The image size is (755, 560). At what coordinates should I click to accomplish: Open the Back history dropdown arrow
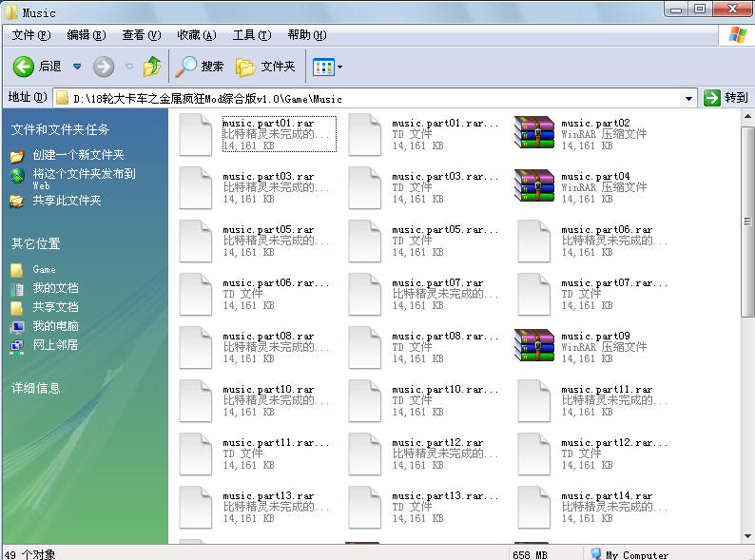point(77,67)
